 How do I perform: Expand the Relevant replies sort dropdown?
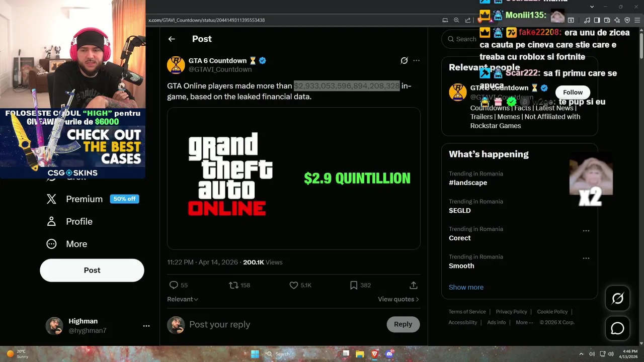pyautogui.click(x=183, y=299)
